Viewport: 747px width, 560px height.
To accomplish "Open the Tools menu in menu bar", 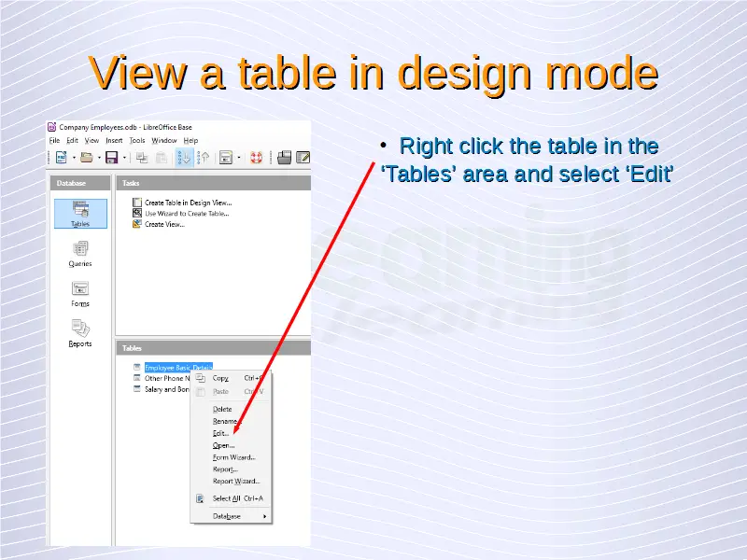I will click(137, 141).
